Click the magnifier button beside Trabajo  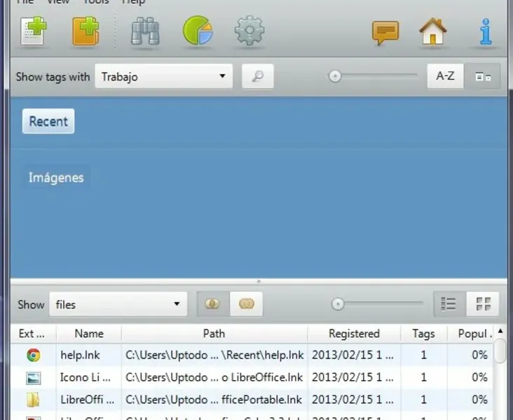258,76
